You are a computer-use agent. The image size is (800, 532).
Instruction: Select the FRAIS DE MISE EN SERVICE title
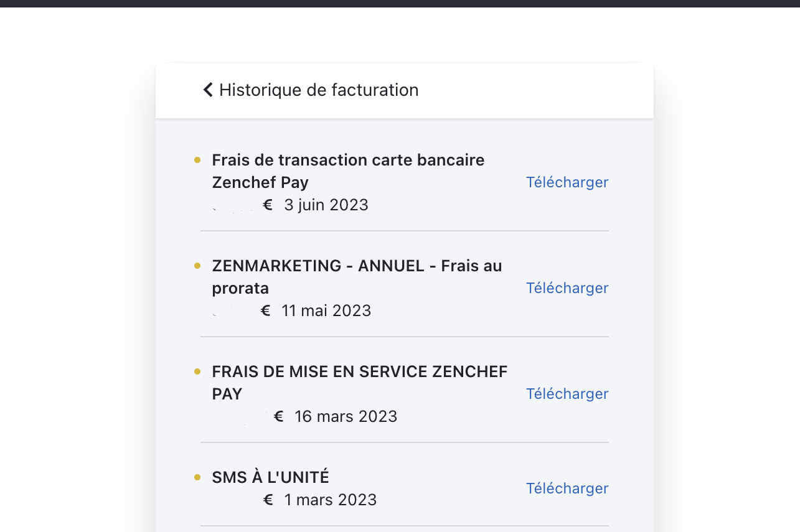360,383
